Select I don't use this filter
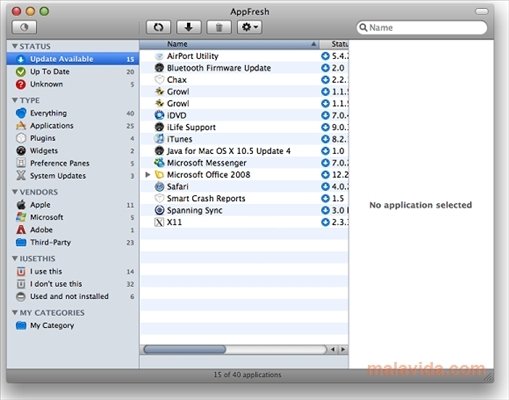The height and width of the screenshot is (400, 509). pyautogui.click(x=73, y=284)
